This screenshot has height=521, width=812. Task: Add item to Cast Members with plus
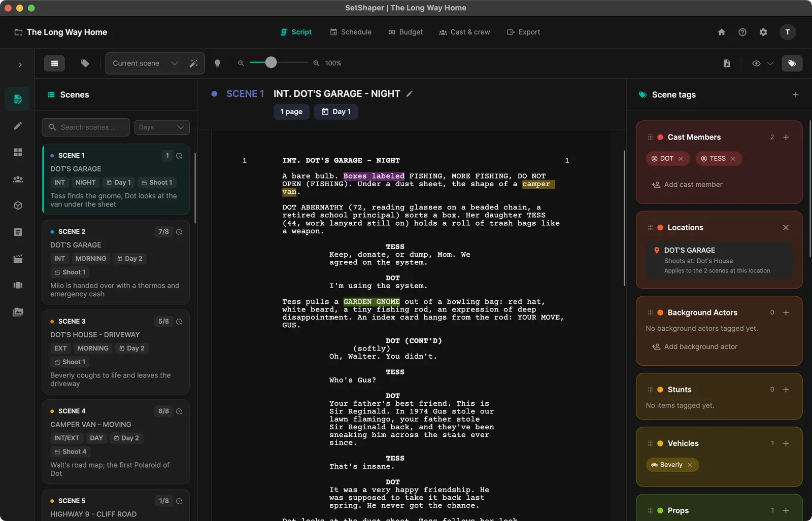[x=786, y=137]
